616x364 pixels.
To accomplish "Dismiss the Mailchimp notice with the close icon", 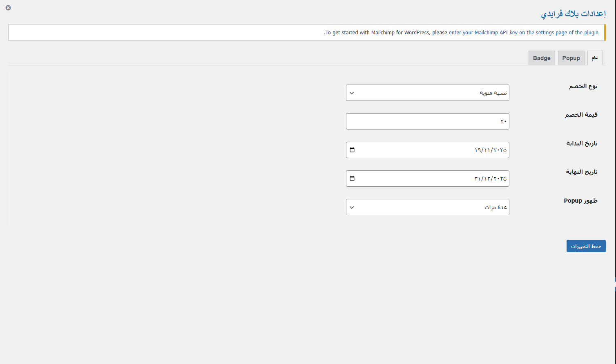I will [x=8, y=8].
